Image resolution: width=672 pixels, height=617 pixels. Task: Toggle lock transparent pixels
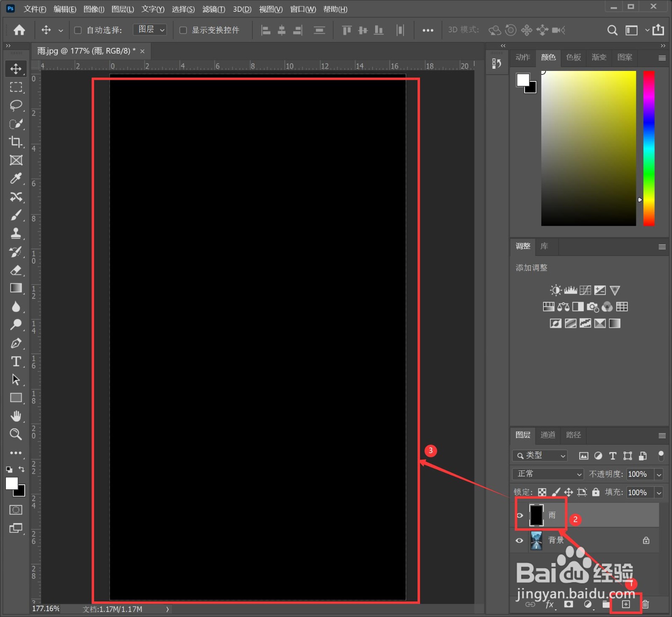[542, 492]
